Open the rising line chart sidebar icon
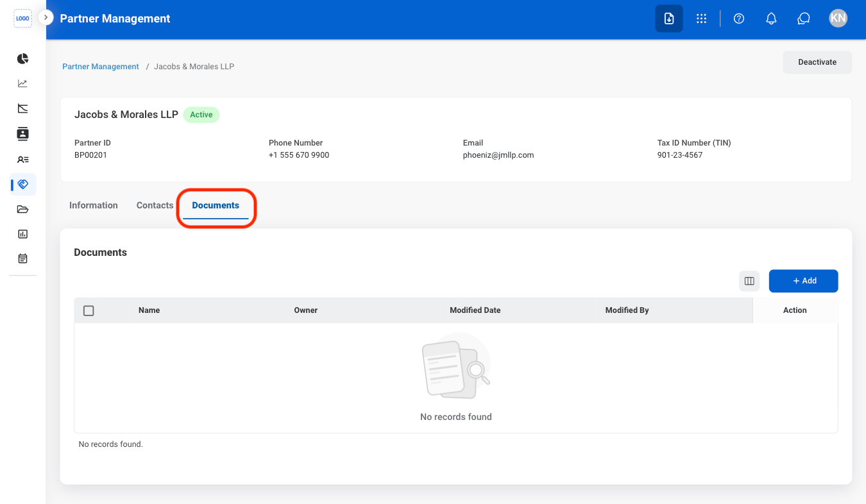This screenshot has width=866, height=504. tap(22, 83)
